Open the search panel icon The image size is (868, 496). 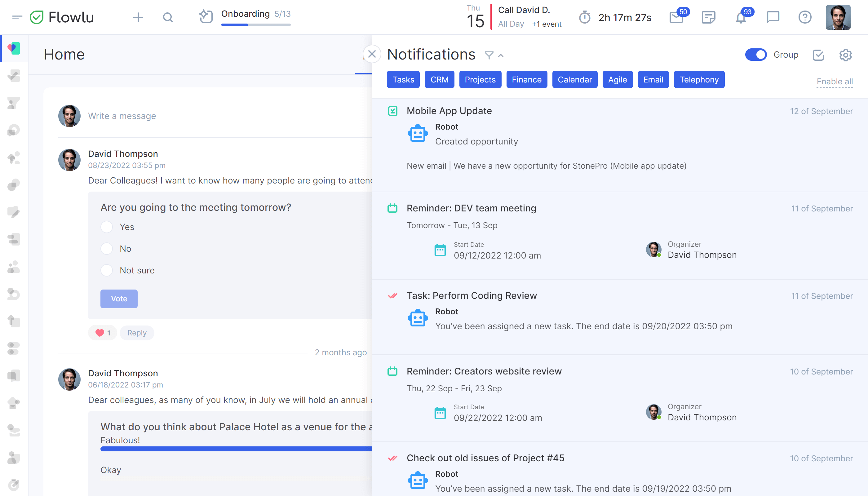pos(167,17)
